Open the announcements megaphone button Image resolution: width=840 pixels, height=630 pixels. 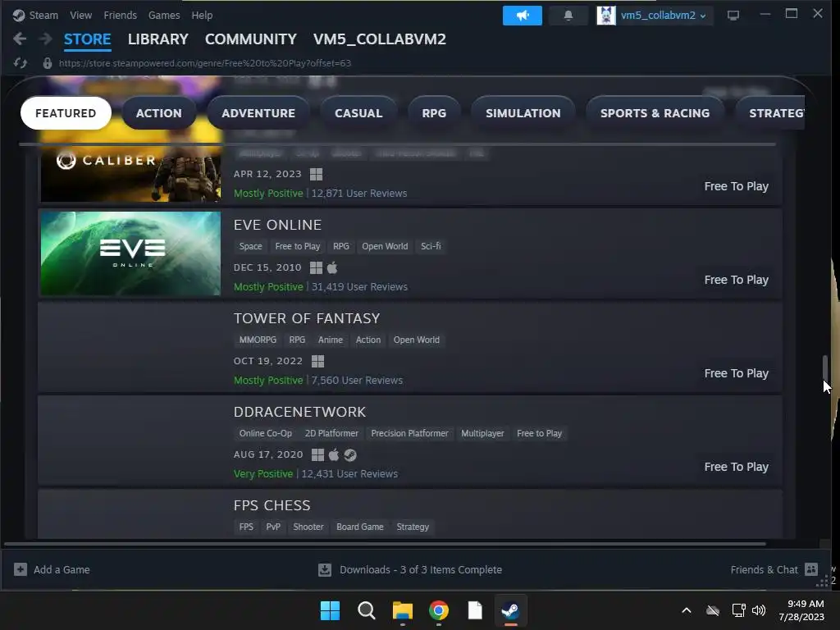[523, 16]
